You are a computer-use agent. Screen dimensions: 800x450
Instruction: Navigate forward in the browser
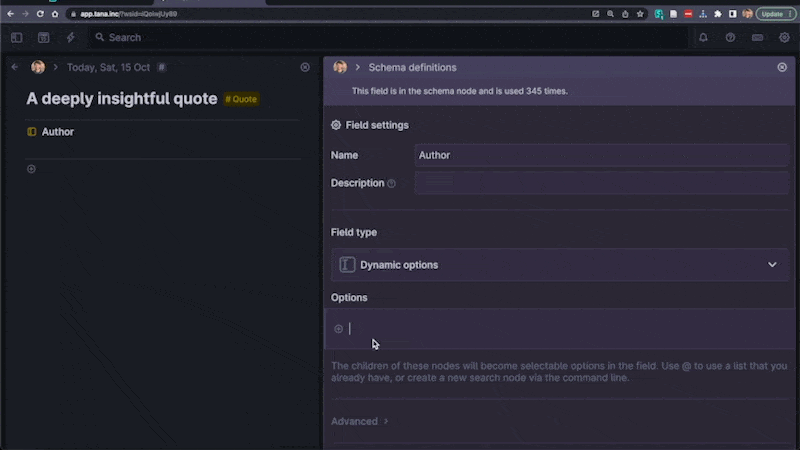click(x=25, y=14)
